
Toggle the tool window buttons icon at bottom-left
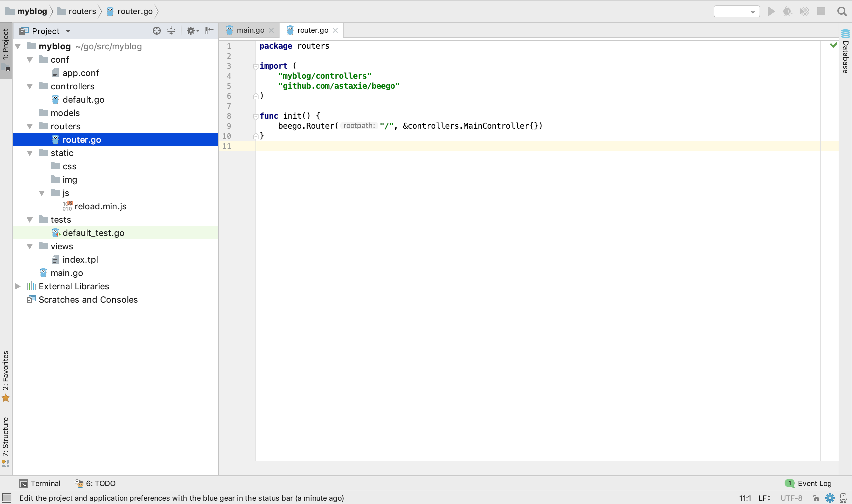(x=7, y=498)
